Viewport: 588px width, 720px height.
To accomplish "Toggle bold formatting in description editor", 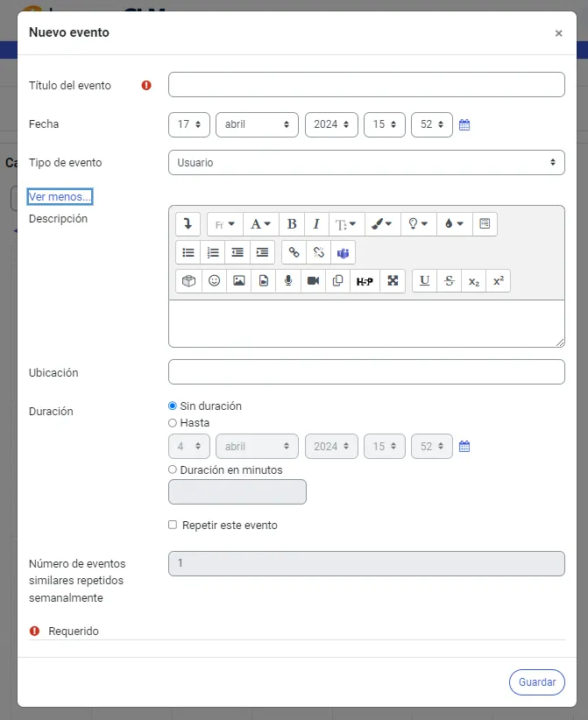I will (x=292, y=224).
